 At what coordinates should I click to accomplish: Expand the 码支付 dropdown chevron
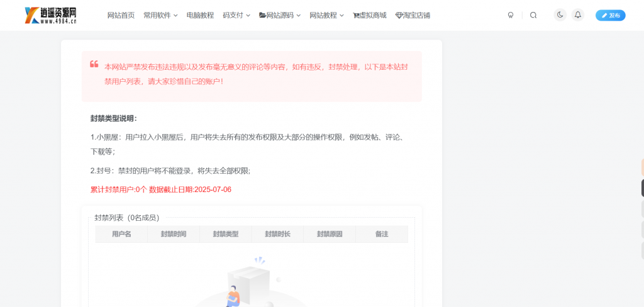[248, 16]
